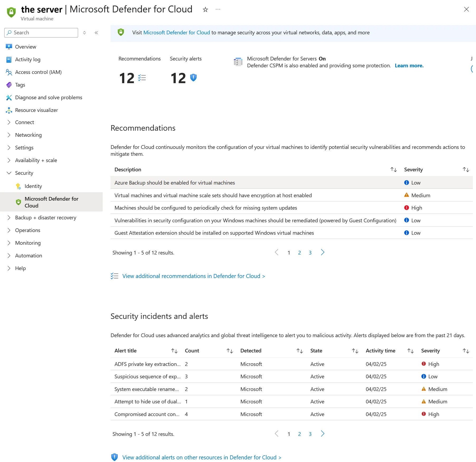The width and height of the screenshot is (476, 462).
Task: Open missing system updates recommendation
Action: click(292, 208)
